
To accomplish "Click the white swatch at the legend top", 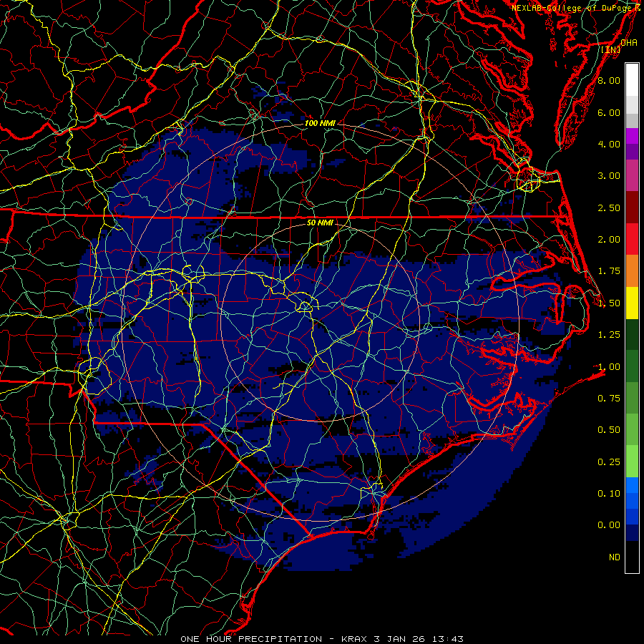I will click(632, 80).
